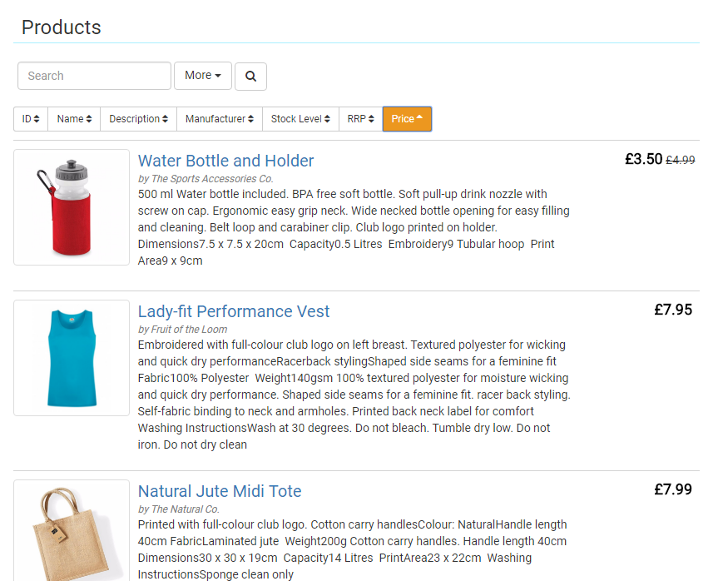Open the More dropdown menu
728x581 pixels.
click(x=202, y=76)
